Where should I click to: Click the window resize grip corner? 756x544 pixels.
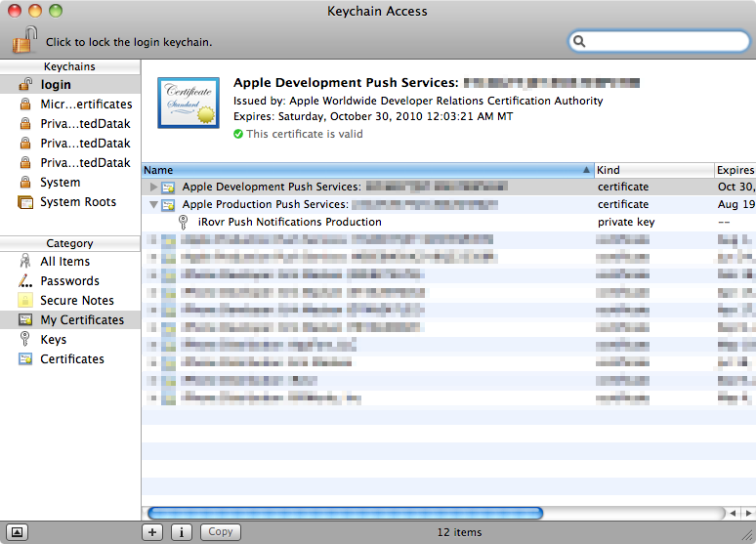[x=748, y=535]
